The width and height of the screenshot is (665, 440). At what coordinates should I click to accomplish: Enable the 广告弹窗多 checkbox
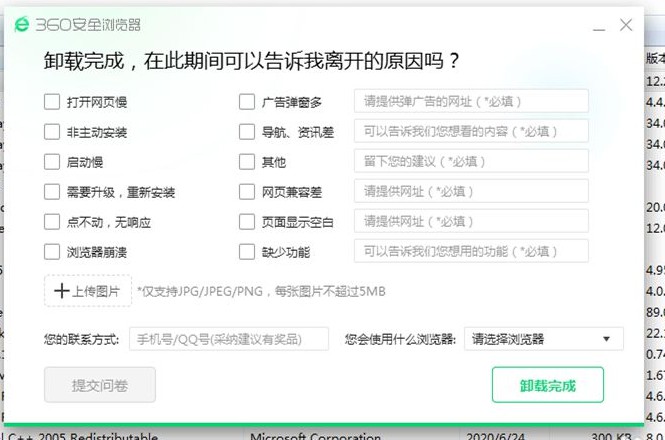click(x=247, y=101)
